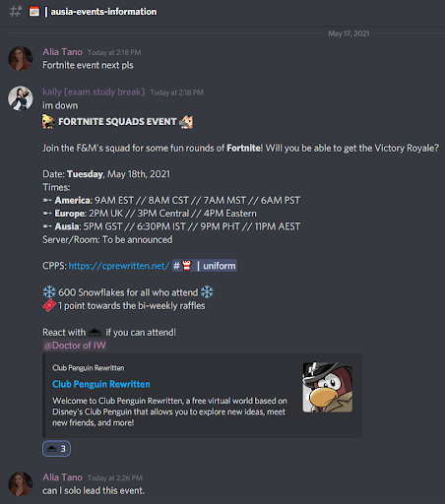The width and height of the screenshot is (445, 504).
Task: Click the emoji after 'React with'
Action: 95,332
